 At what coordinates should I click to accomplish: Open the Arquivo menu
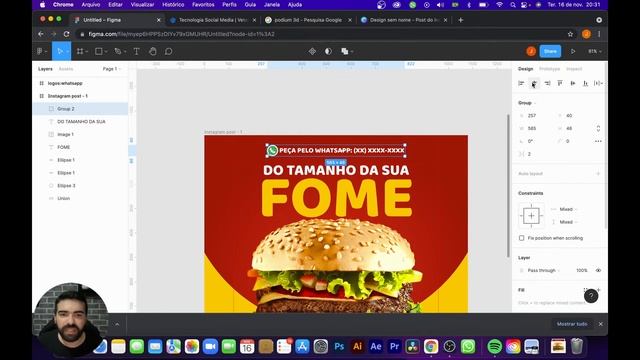(x=91, y=4)
